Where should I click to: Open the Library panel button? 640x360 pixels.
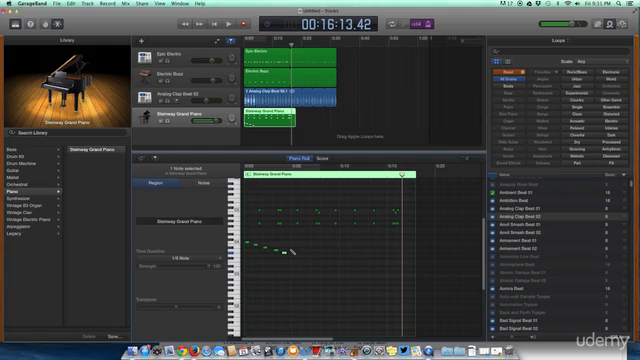tap(16, 24)
